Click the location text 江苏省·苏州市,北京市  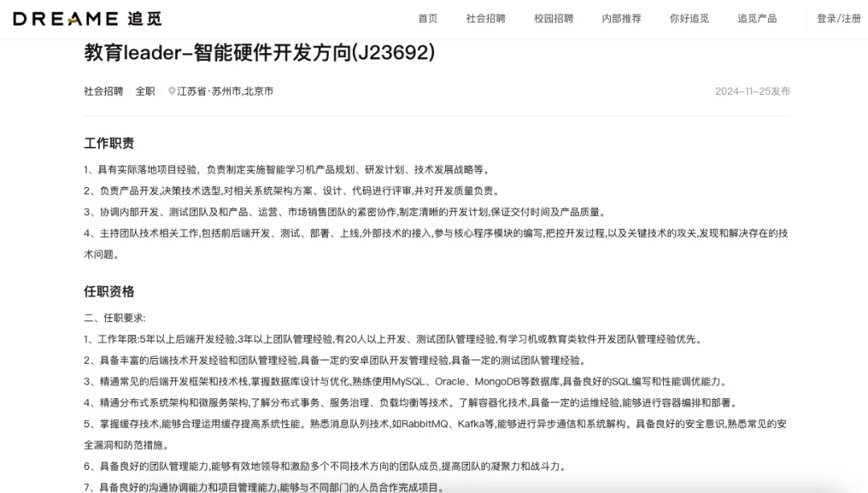pos(225,92)
